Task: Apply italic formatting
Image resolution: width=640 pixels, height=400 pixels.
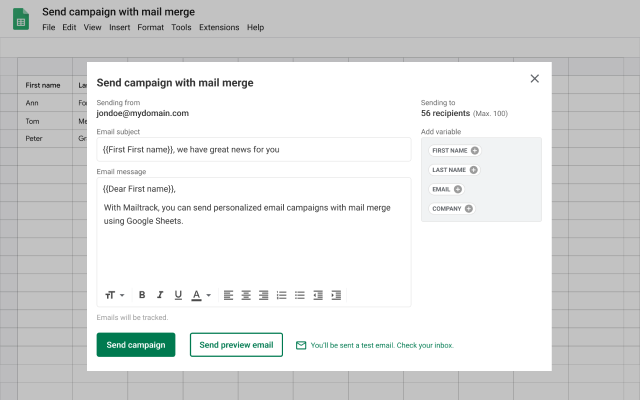Action: [160, 295]
